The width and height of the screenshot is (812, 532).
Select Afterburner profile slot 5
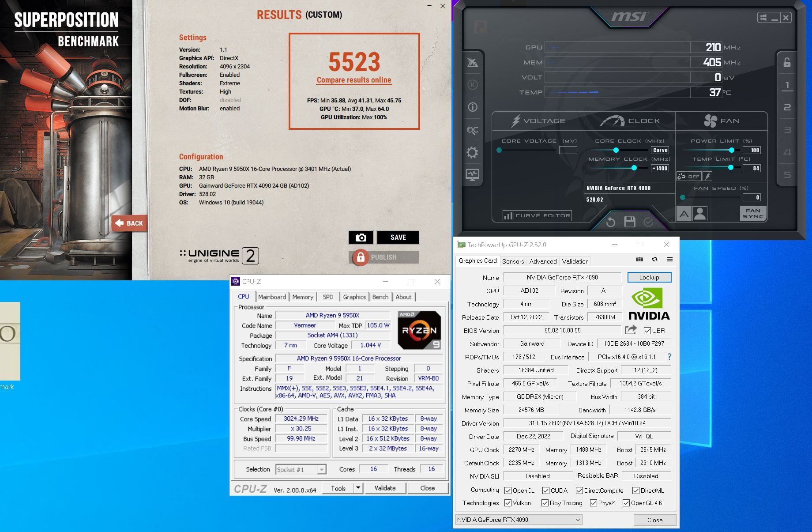click(x=787, y=175)
